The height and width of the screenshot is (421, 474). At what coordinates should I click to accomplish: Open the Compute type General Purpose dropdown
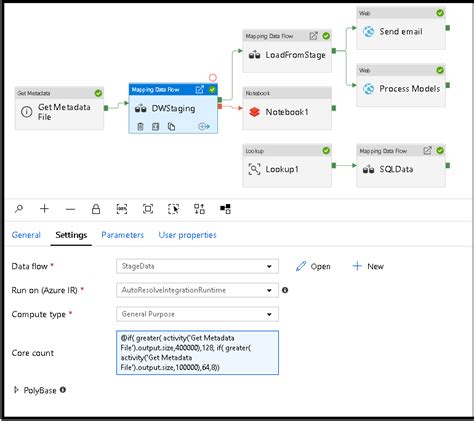click(197, 314)
